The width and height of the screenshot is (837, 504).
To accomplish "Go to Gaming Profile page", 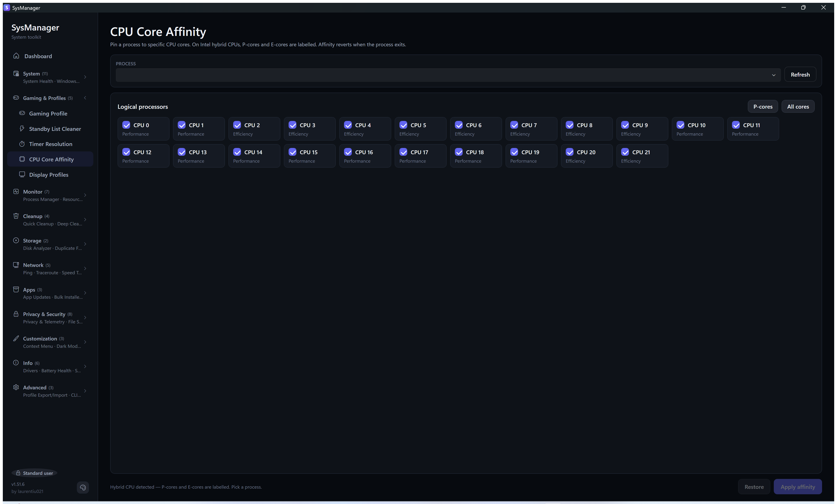I will [x=50, y=113].
